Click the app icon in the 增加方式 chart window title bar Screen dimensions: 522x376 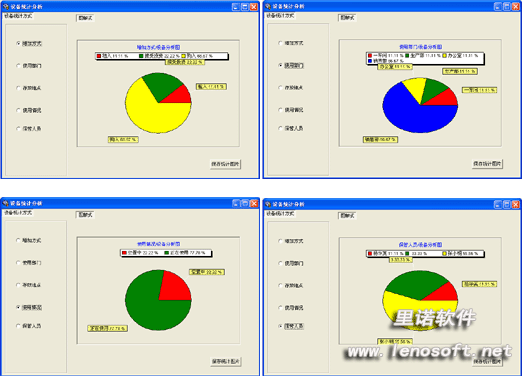tap(6, 6)
